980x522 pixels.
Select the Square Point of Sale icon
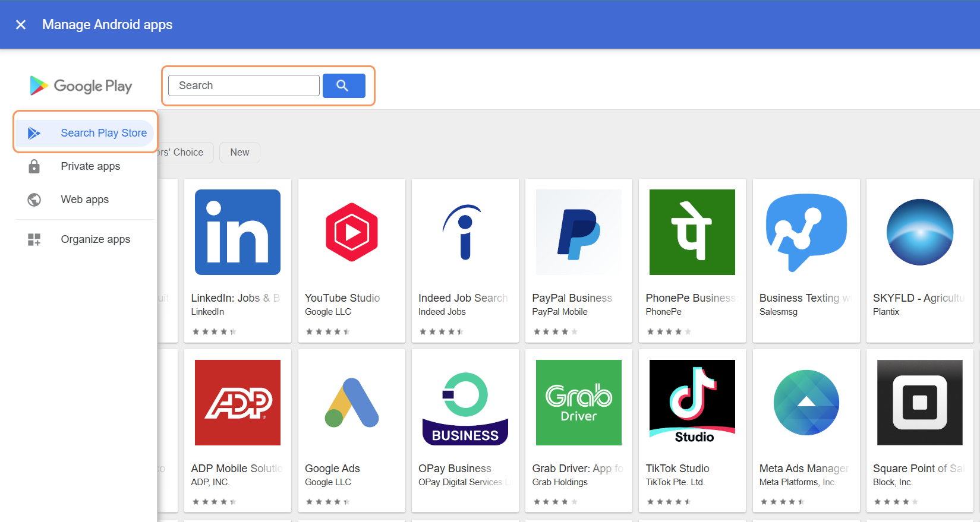(919, 402)
